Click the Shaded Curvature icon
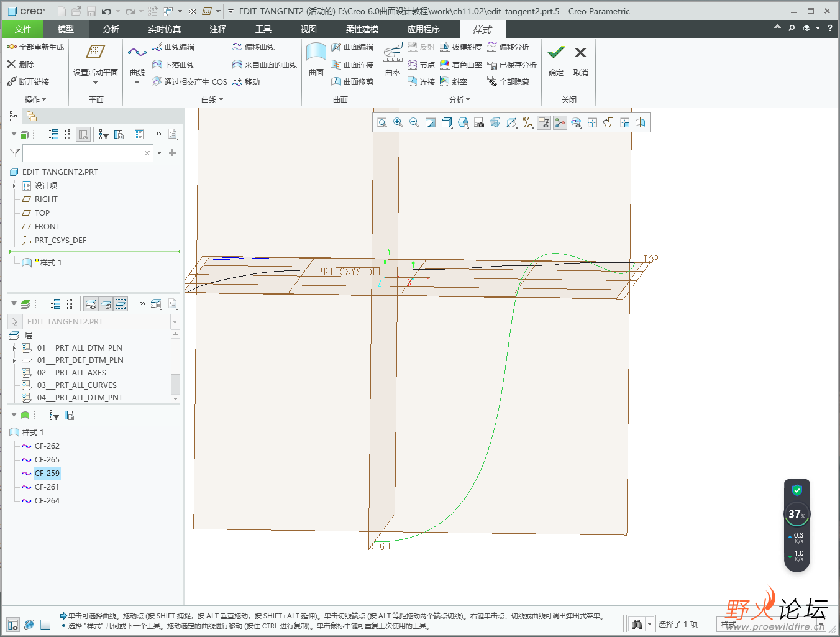 (444, 65)
